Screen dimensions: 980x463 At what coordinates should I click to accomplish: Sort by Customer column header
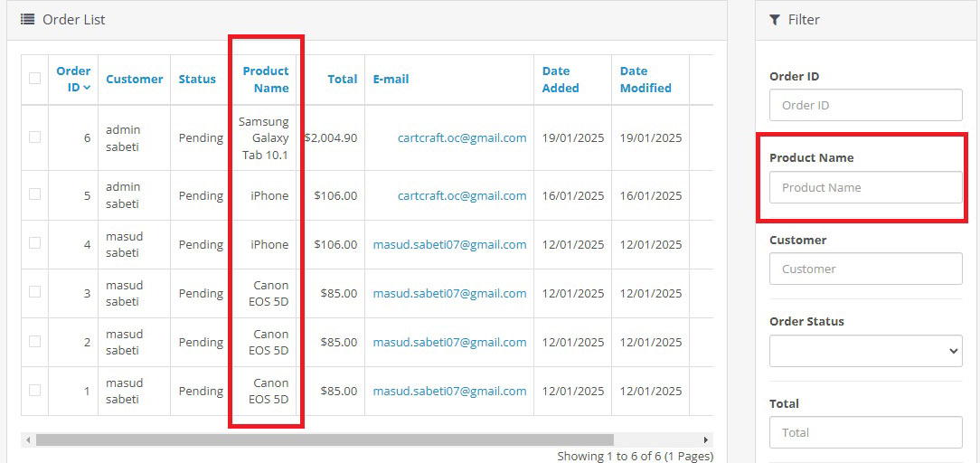(x=134, y=79)
